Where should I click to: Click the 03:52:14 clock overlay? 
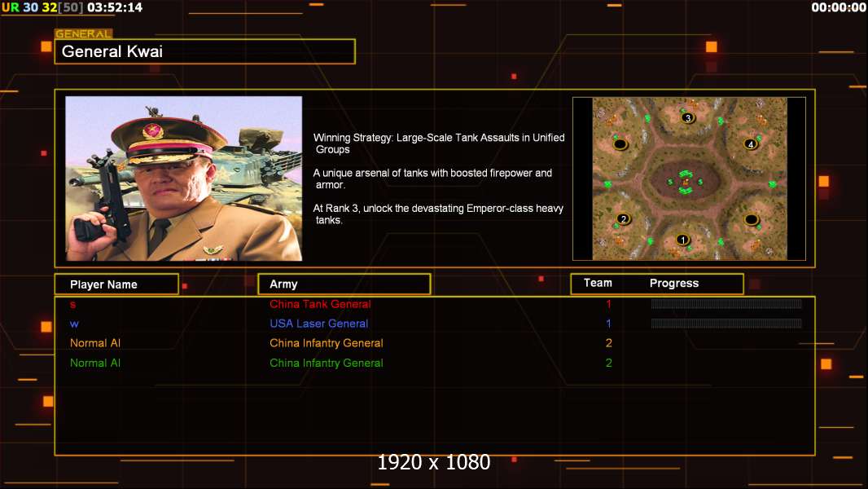pos(115,8)
